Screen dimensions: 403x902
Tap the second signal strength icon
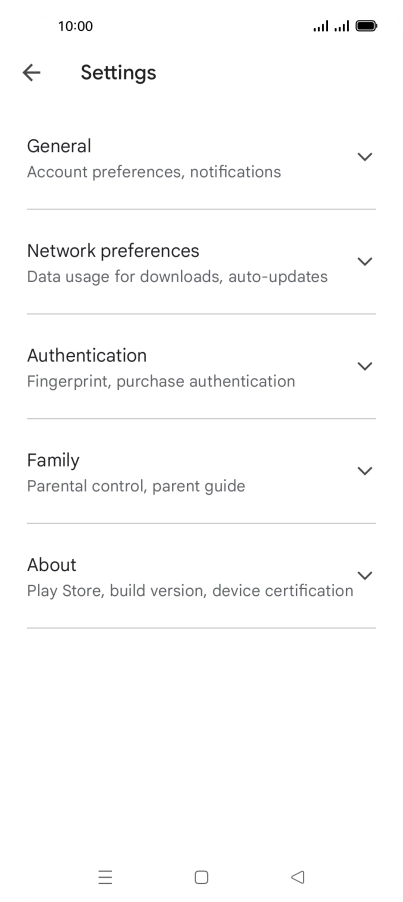click(x=341, y=26)
